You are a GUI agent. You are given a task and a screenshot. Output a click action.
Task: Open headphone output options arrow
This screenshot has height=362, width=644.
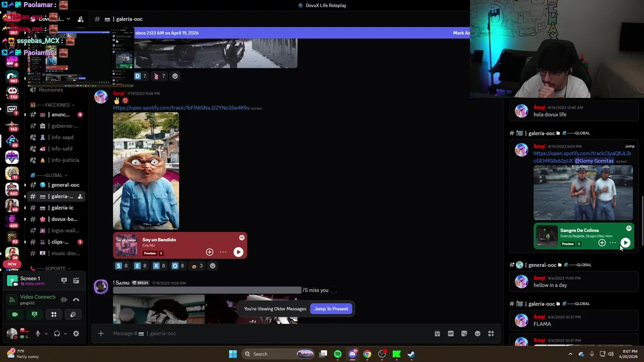(x=65, y=333)
